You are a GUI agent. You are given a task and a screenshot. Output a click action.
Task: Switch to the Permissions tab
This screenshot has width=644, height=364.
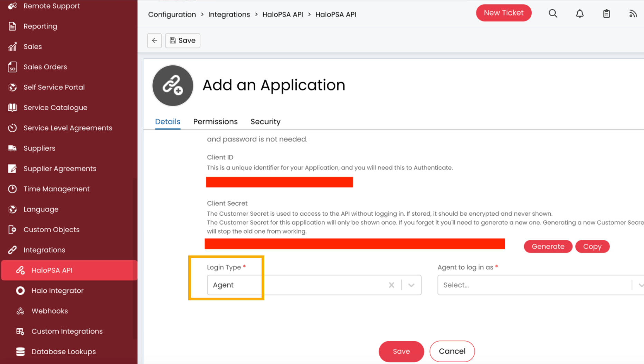tap(215, 122)
